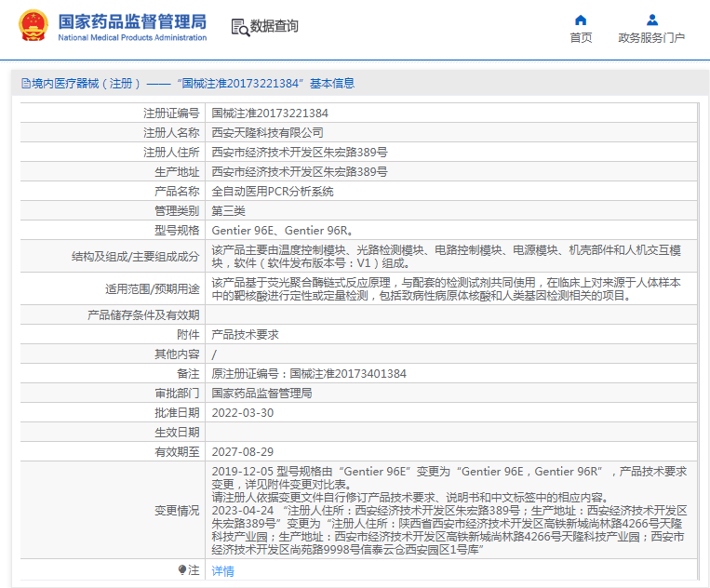
Task: Click the bulb icon beside 注
Action: [x=182, y=570]
